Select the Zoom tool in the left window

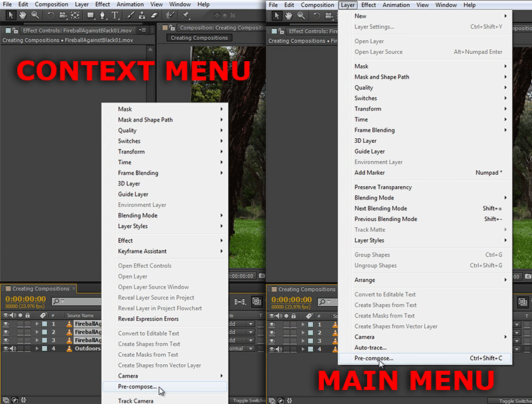click(35, 15)
